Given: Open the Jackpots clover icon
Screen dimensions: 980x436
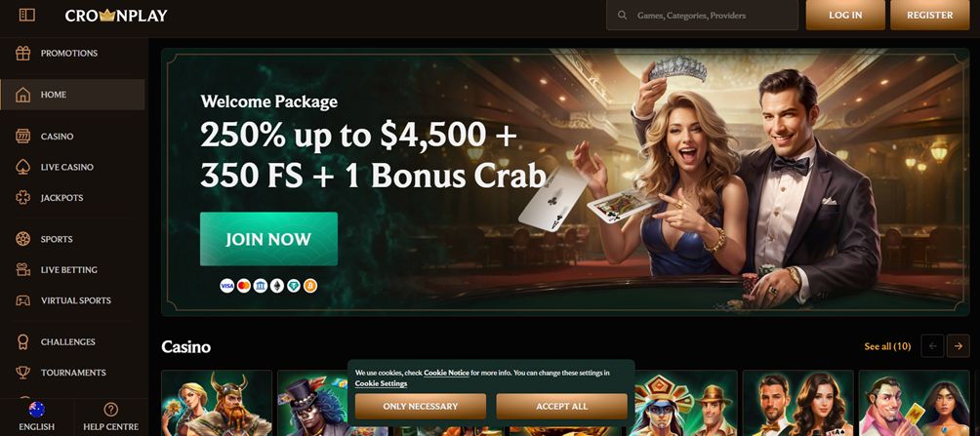Looking at the screenshot, I should (x=23, y=197).
